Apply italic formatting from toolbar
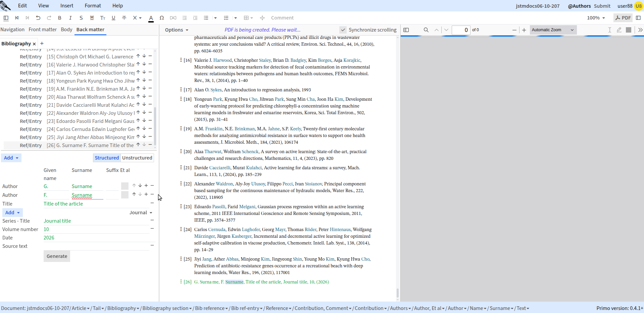The image size is (644, 313). (x=70, y=18)
